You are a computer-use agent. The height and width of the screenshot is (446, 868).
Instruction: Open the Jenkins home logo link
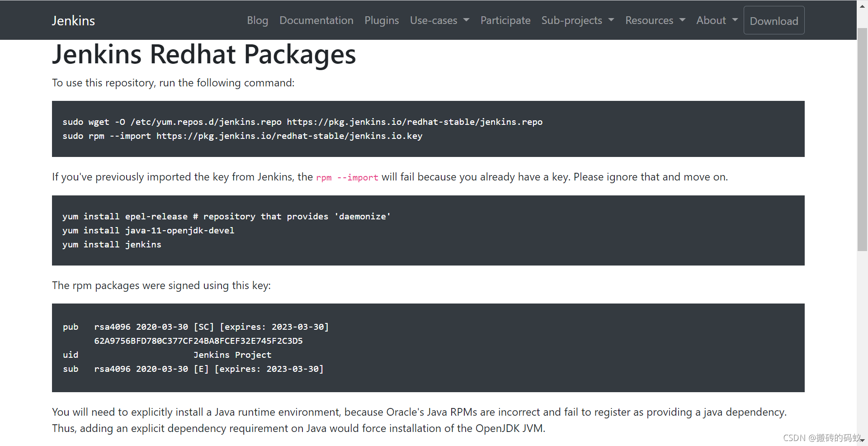(73, 20)
